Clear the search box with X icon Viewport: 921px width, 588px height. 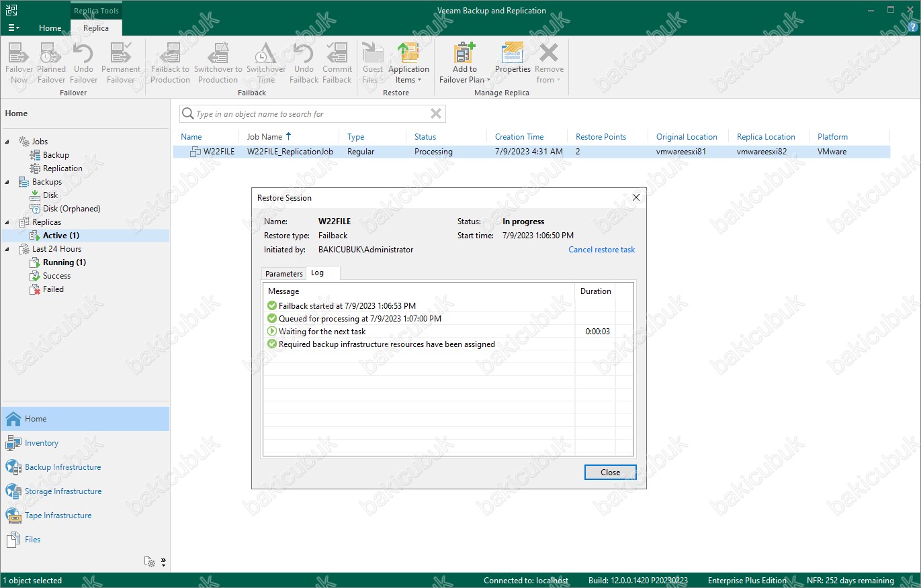[436, 114]
